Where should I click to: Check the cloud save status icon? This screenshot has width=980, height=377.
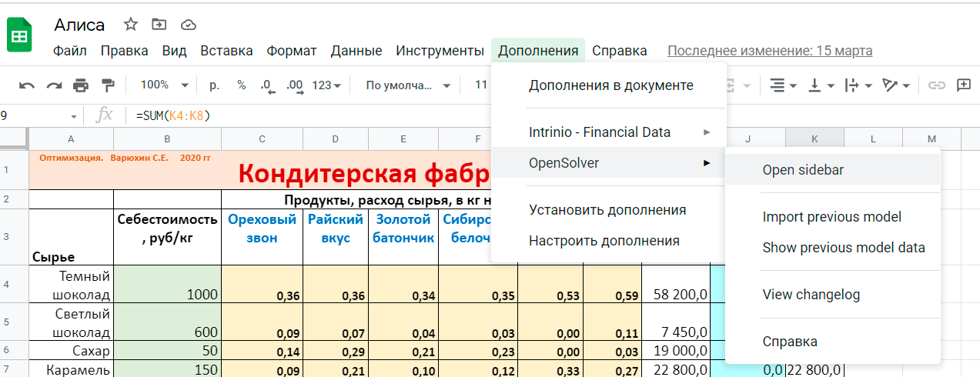pos(188,25)
